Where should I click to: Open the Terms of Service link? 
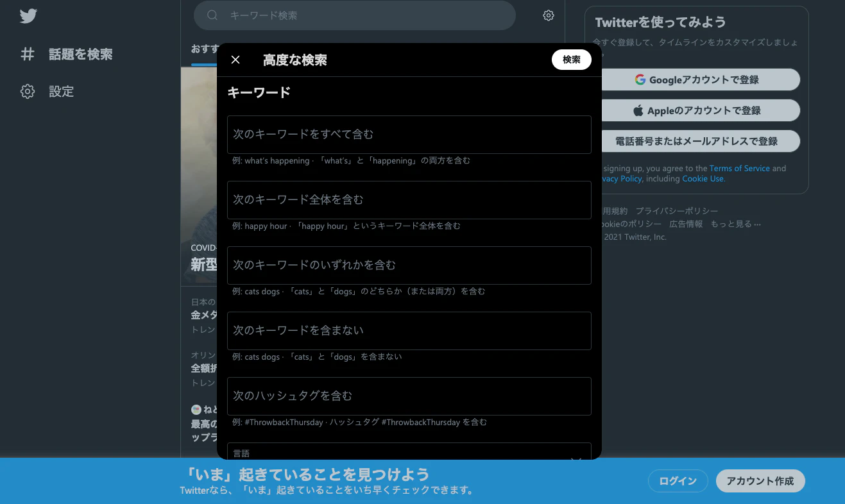coord(739,169)
